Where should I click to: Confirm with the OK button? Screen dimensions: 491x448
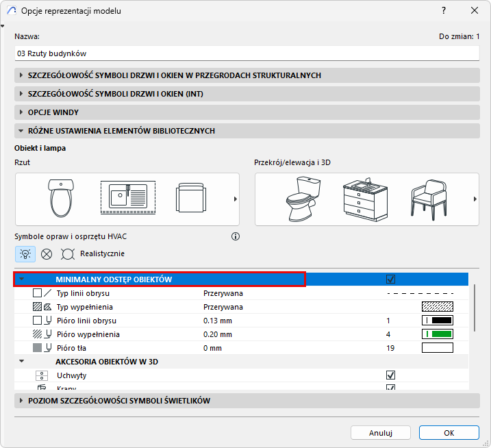coord(449,433)
